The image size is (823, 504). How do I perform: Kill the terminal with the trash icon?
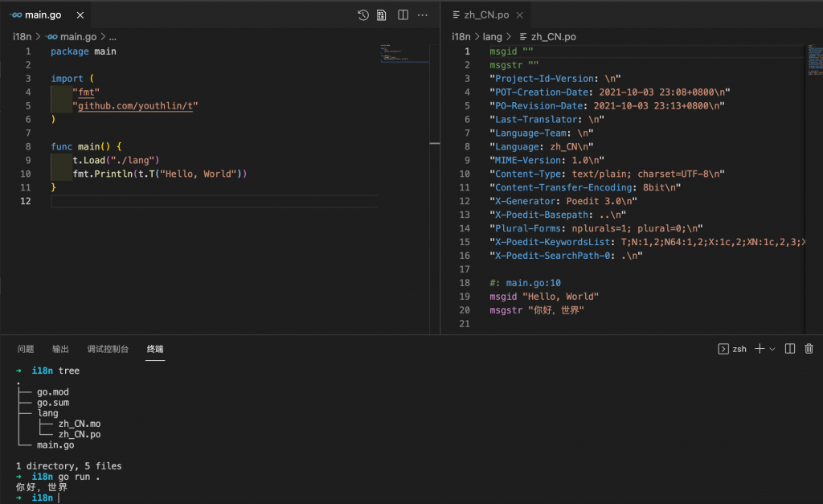coord(809,349)
